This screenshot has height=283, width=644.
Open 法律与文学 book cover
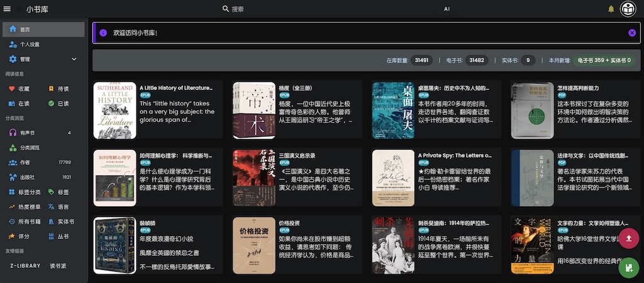(533, 178)
